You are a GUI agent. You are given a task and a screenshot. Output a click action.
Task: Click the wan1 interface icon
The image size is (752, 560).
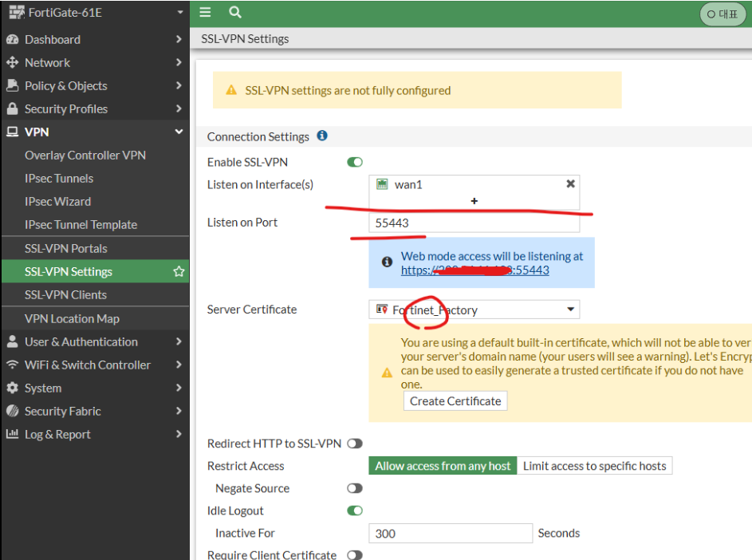382,184
